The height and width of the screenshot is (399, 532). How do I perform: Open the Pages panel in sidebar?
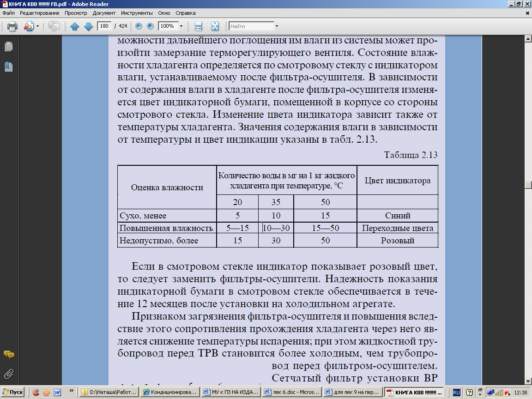tap(9, 47)
